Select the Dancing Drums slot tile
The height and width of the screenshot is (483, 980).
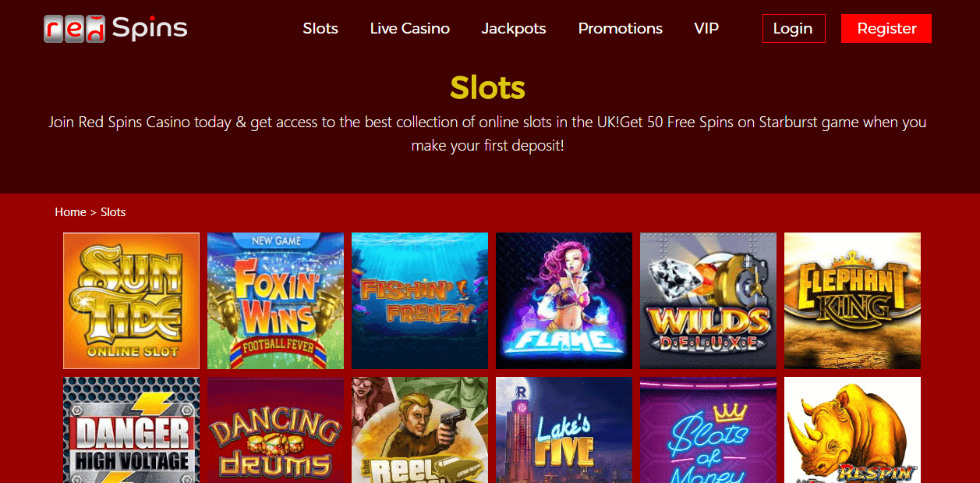(275, 430)
